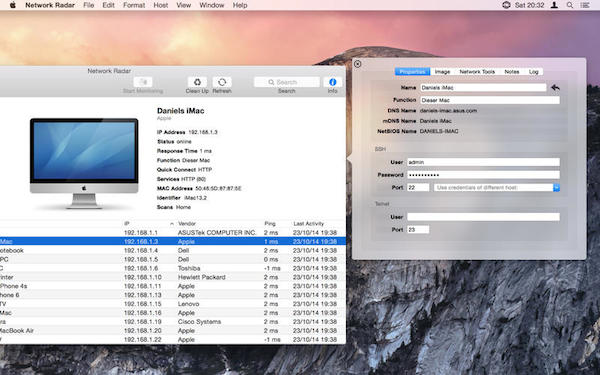Toggle the Info panel icon
This screenshot has height=375, width=600.
(x=333, y=82)
